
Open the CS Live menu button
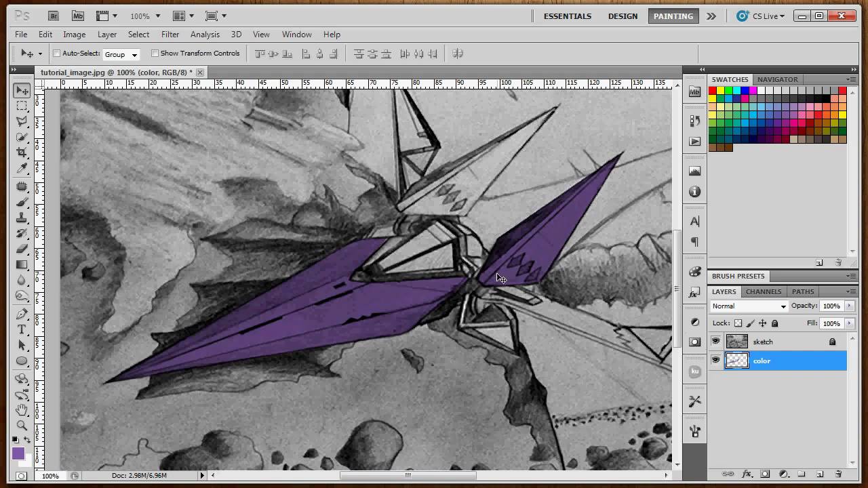[760, 16]
